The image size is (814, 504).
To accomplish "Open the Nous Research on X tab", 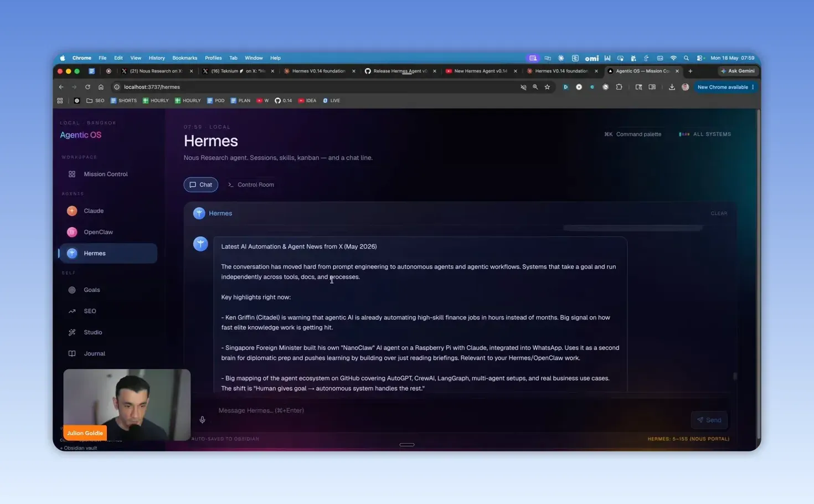I will coord(158,71).
